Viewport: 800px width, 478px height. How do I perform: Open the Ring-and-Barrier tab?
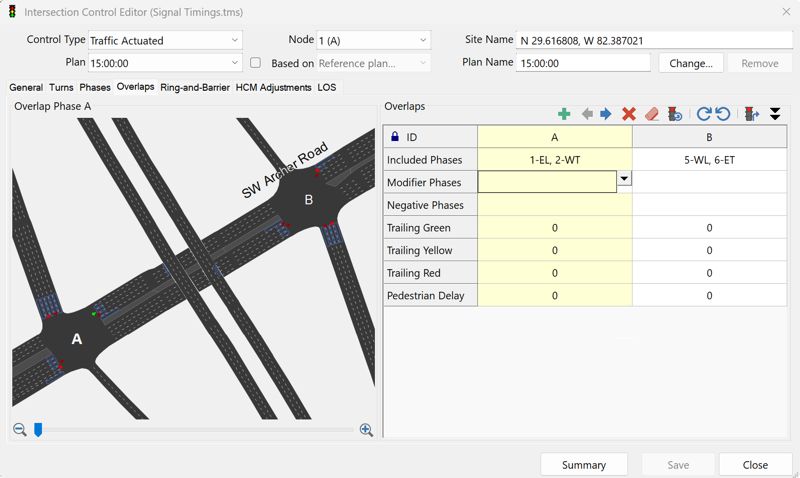click(x=195, y=87)
